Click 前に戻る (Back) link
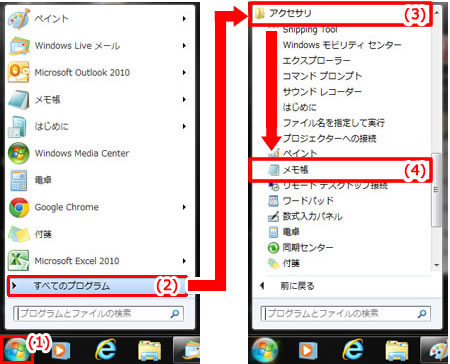This screenshot has height=364, width=450. click(297, 286)
